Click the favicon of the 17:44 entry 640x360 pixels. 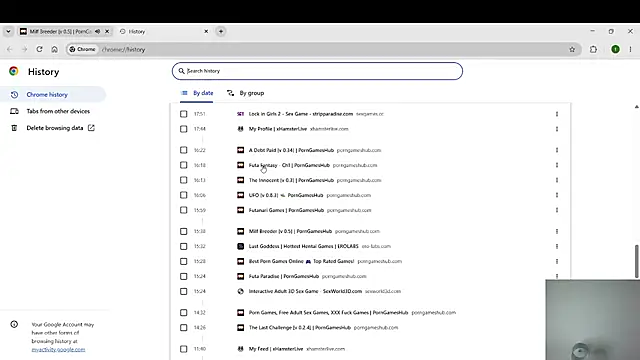(240, 129)
